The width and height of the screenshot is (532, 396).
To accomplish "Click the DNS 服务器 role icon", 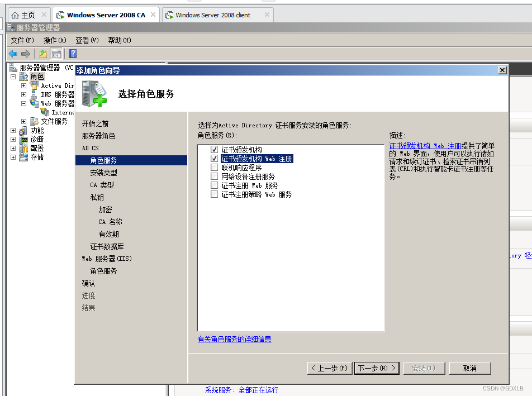I will [34, 94].
